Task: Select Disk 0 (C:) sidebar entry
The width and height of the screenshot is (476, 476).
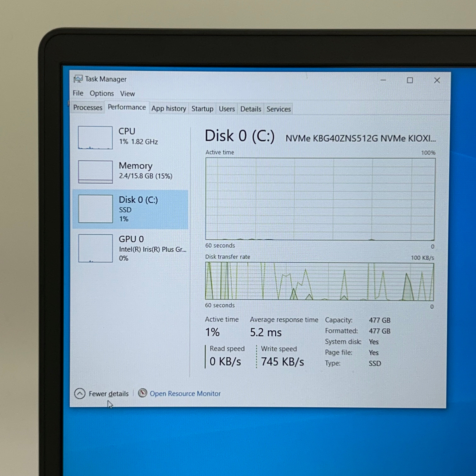Action: (131, 209)
